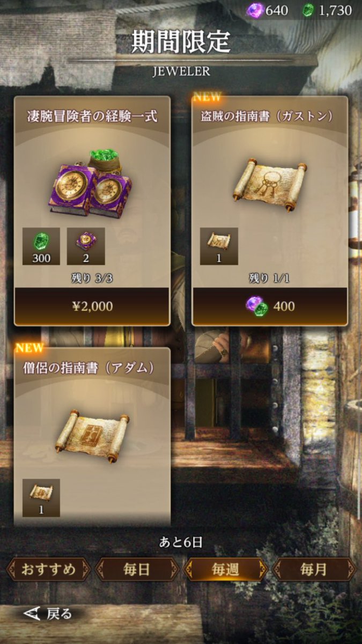This screenshot has width=362, height=644.
Task: Buy the bundle for ¥2,000
Action: pos(92,306)
